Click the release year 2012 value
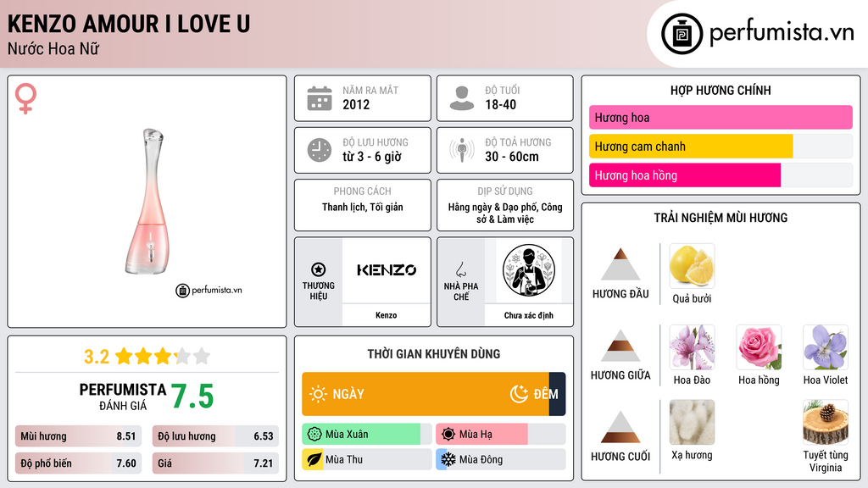 click(x=356, y=104)
